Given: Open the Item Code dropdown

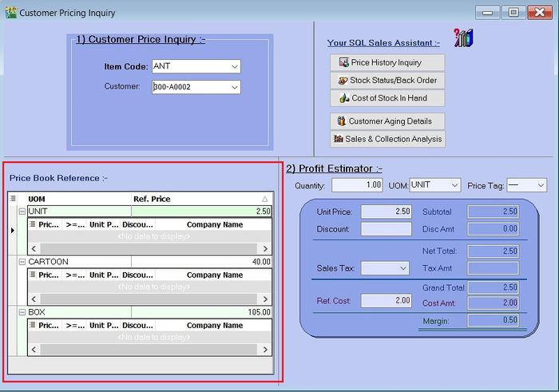Looking at the screenshot, I should (x=234, y=66).
